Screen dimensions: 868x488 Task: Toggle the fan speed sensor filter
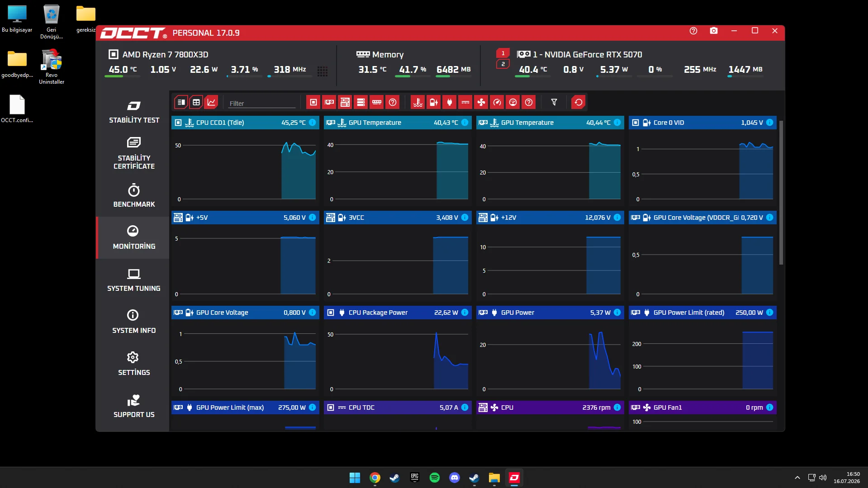481,102
